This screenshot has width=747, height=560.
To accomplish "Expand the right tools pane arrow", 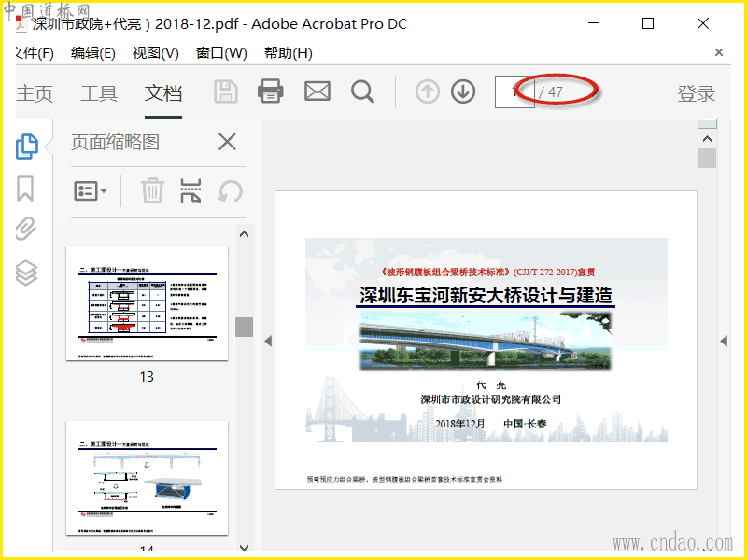I will click(724, 341).
